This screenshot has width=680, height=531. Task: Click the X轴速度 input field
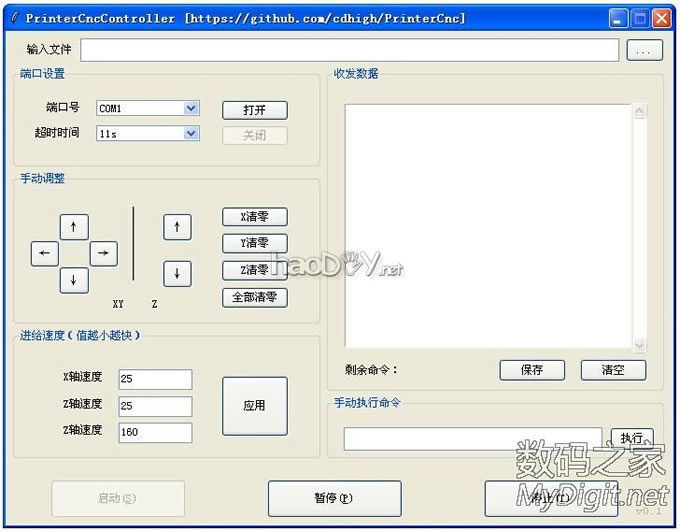pos(155,380)
